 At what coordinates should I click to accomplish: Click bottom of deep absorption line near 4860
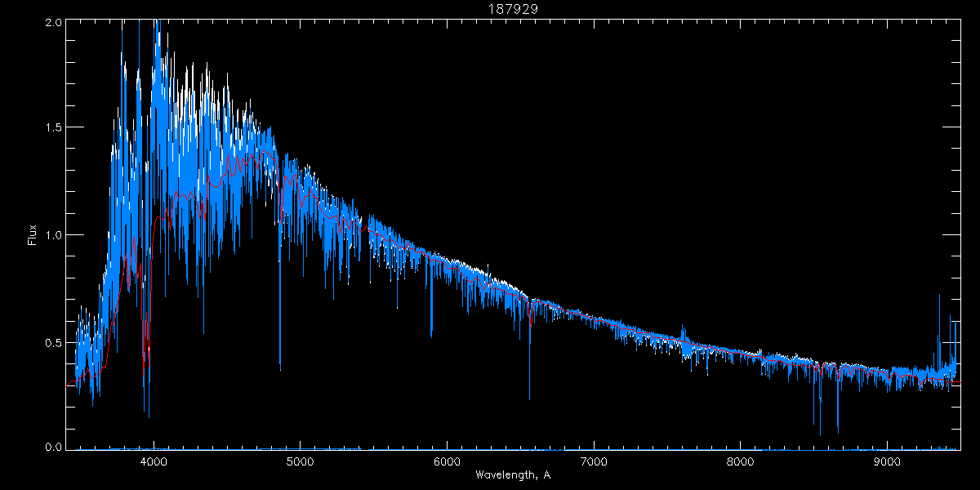tap(280, 366)
